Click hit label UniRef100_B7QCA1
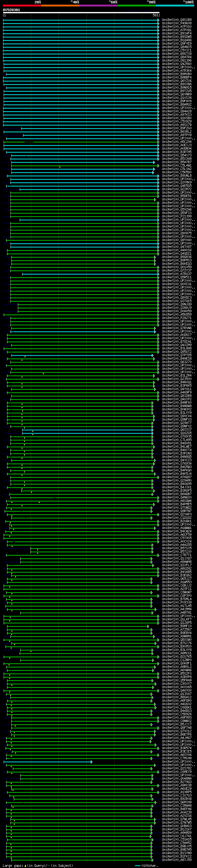This screenshot has width=197, height=868. [177, 342]
